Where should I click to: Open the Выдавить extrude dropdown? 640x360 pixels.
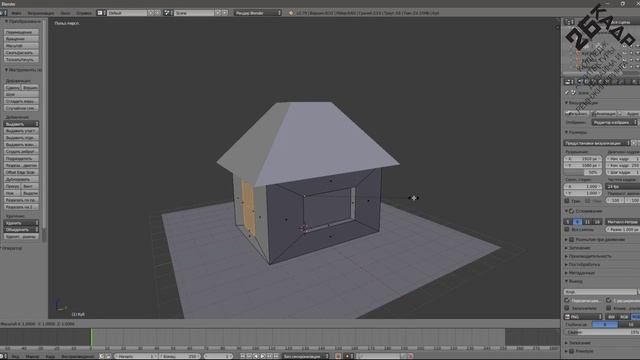click(x=21, y=124)
